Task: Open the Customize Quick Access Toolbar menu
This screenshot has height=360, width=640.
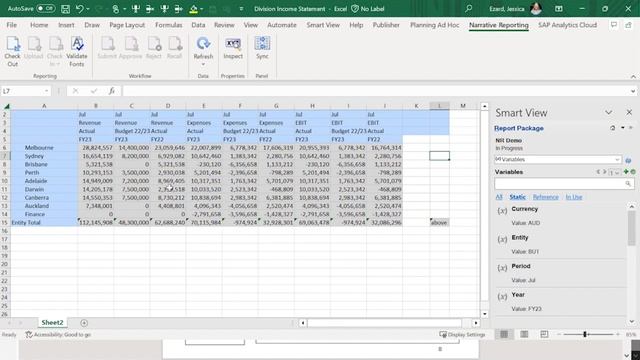Action: coord(241,9)
